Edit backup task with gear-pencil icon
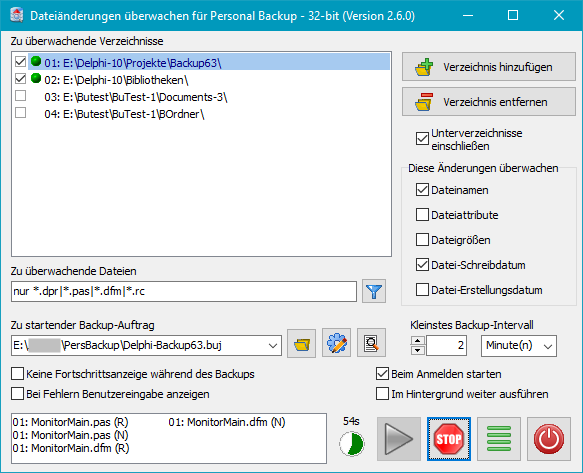 [x=336, y=343]
